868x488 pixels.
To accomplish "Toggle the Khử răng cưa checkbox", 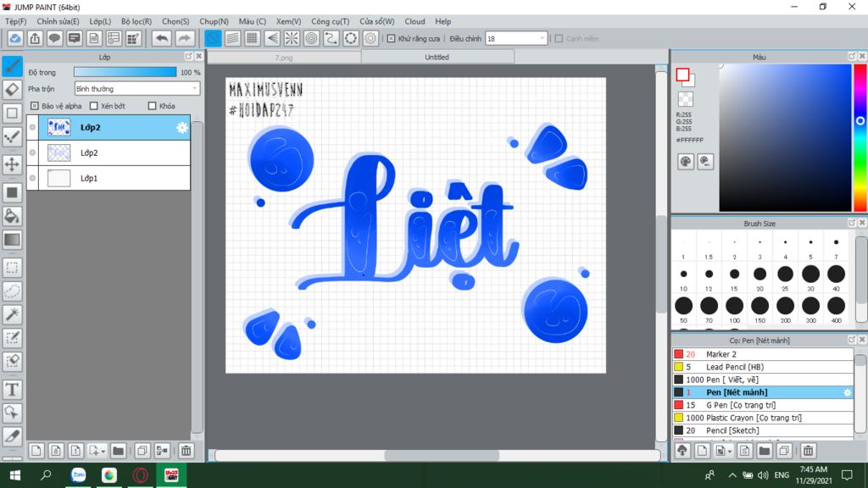I will 392,39.
